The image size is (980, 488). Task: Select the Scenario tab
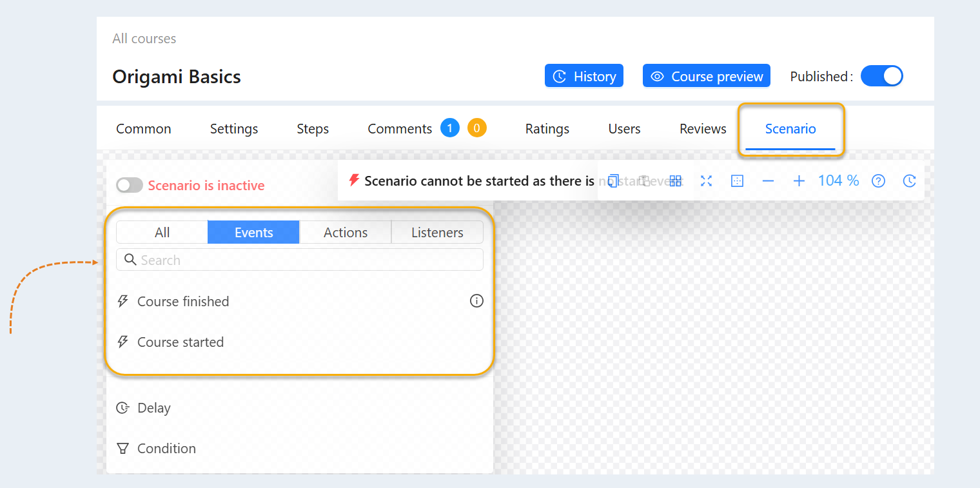pyautogui.click(x=790, y=129)
